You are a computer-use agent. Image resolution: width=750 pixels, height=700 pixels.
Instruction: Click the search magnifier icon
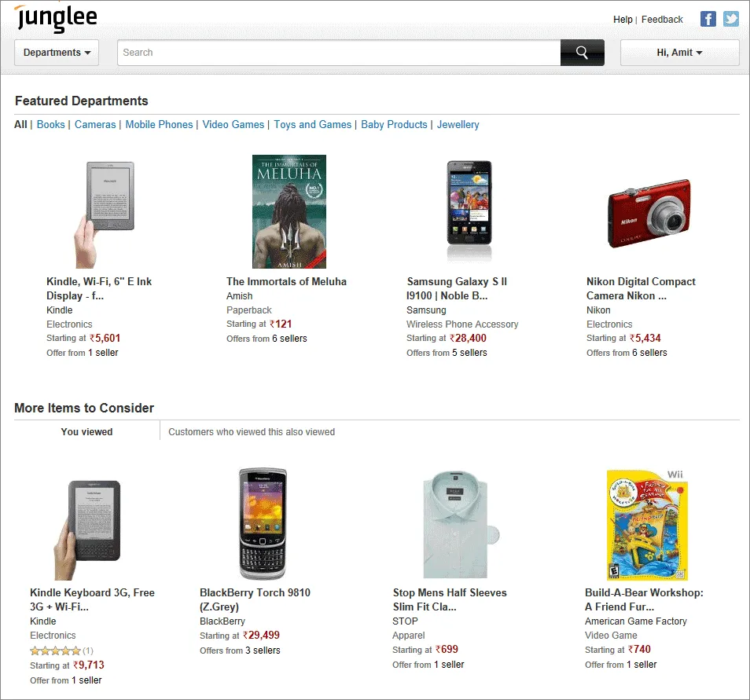581,52
